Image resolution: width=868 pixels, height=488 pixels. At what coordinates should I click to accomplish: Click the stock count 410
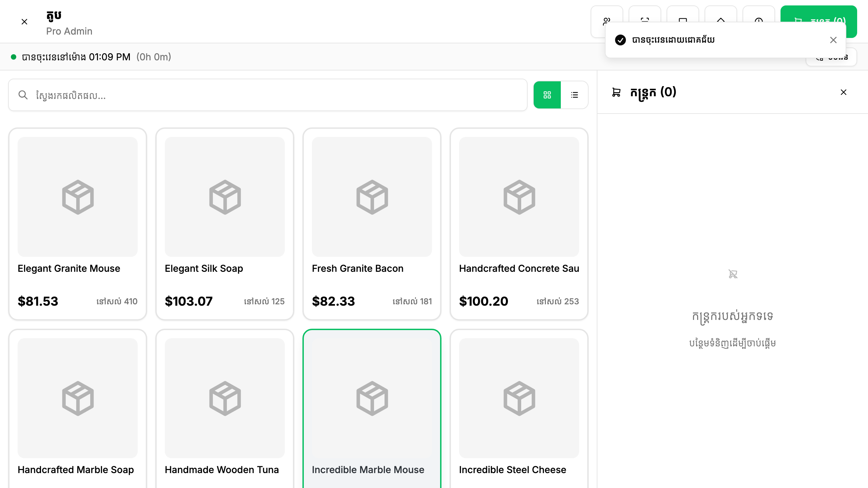tap(117, 301)
